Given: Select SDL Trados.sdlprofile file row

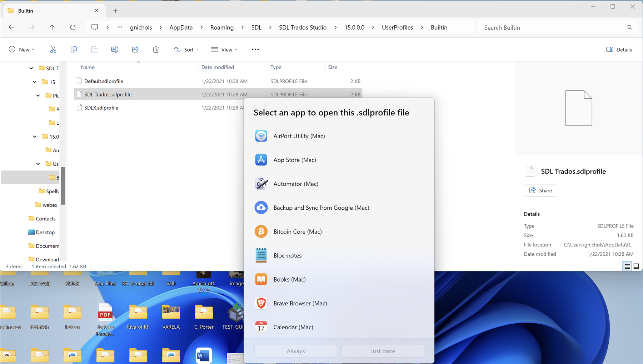Looking at the screenshot, I should click(218, 94).
